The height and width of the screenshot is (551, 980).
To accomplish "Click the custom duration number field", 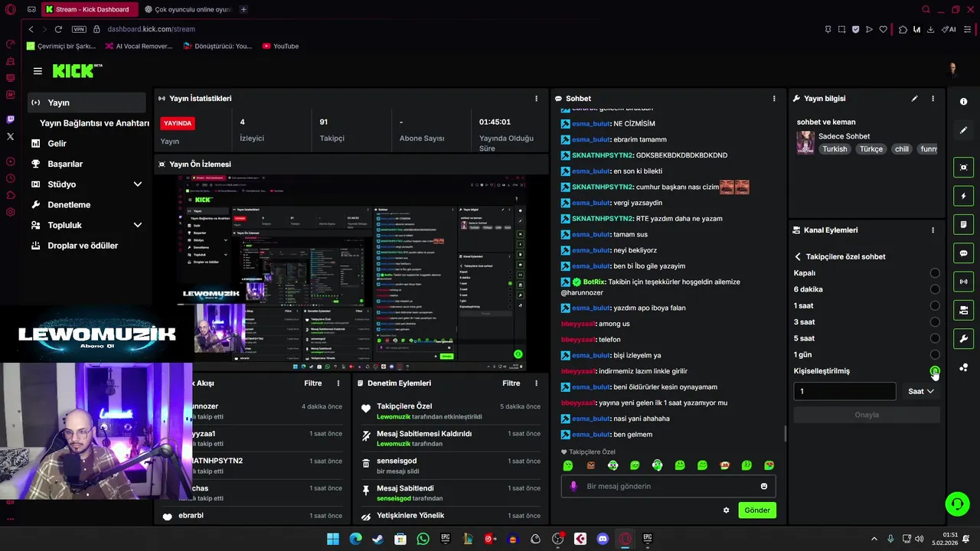I will point(844,391).
